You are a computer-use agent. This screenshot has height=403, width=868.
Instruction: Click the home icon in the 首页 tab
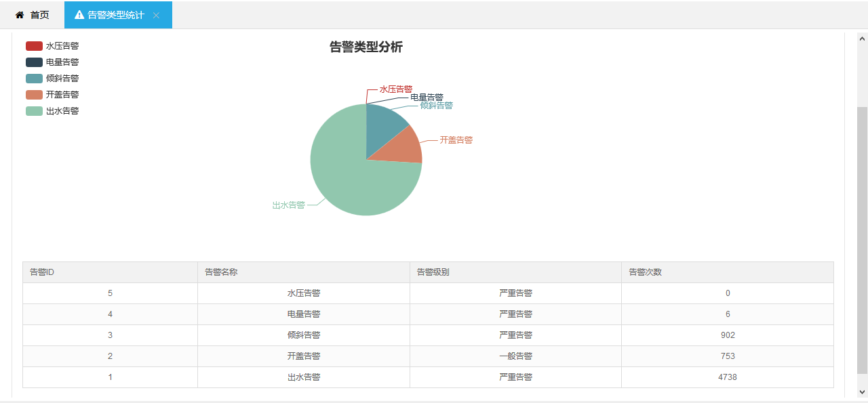(20, 15)
